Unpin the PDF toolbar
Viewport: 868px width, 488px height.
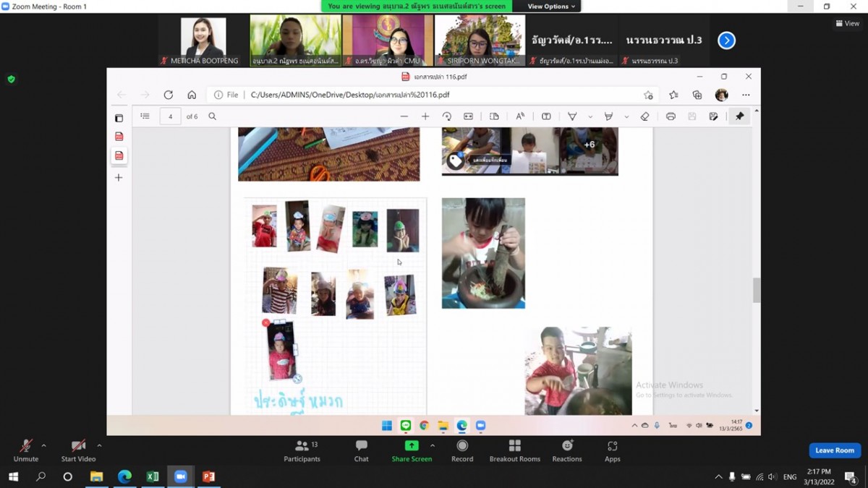pyautogui.click(x=739, y=116)
